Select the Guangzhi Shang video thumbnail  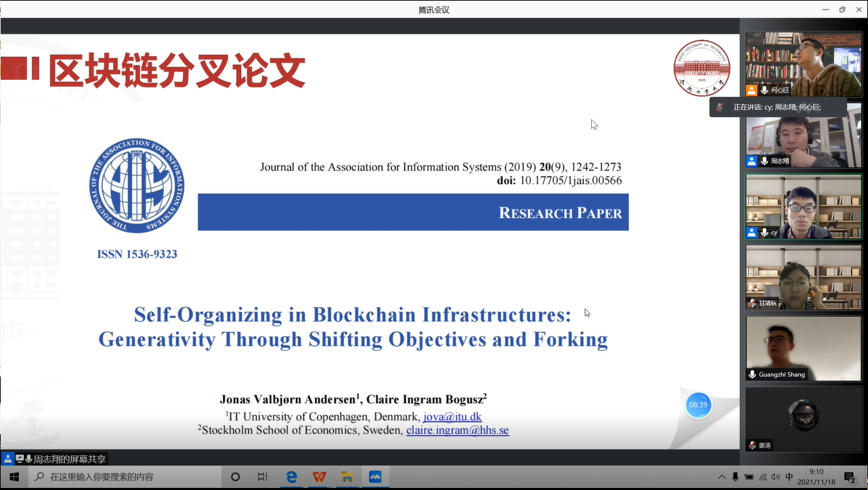pos(804,348)
